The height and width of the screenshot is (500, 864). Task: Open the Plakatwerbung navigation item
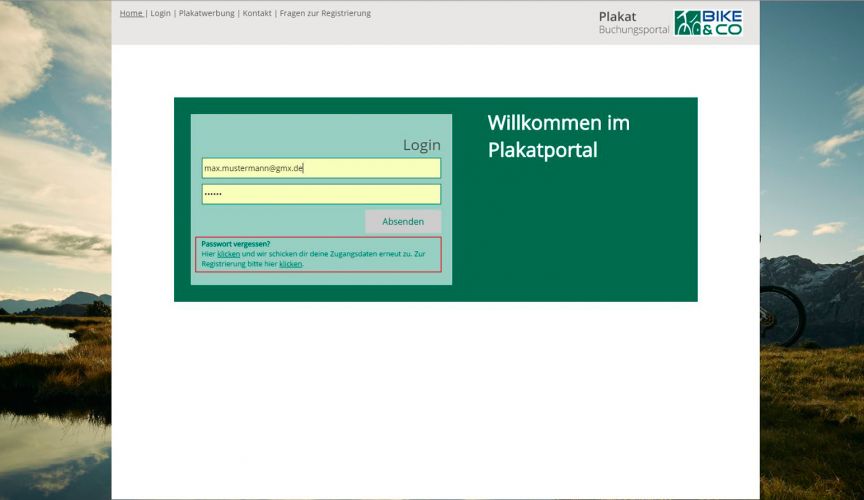[x=206, y=14]
